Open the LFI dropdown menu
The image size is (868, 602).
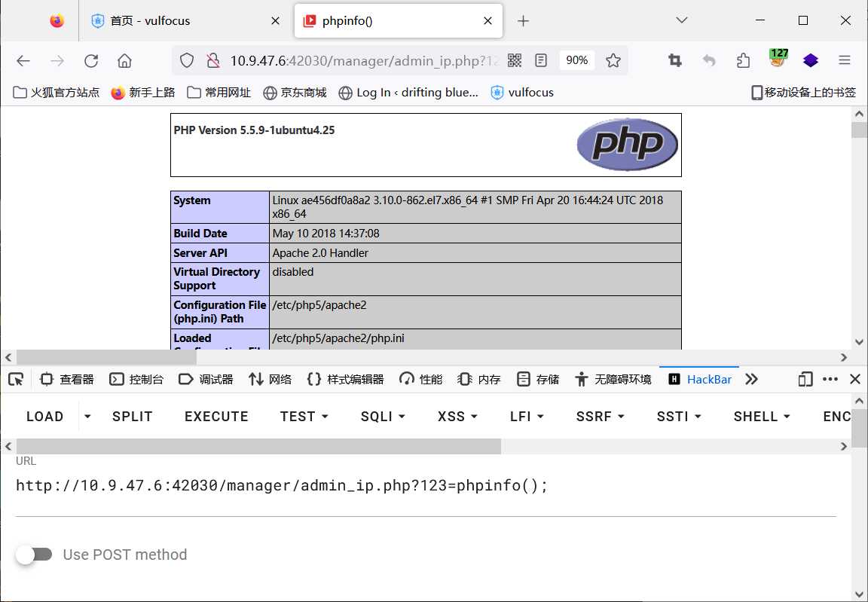pyautogui.click(x=527, y=417)
